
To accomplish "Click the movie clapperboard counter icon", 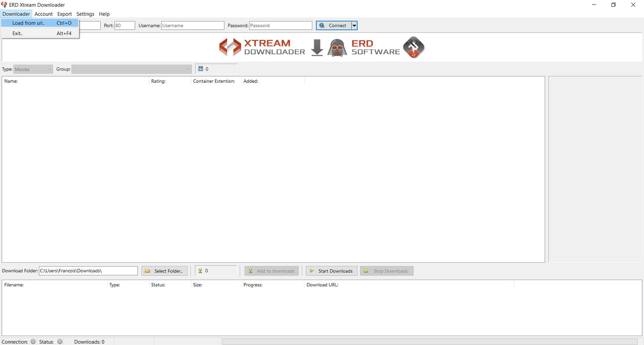I will point(200,69).
